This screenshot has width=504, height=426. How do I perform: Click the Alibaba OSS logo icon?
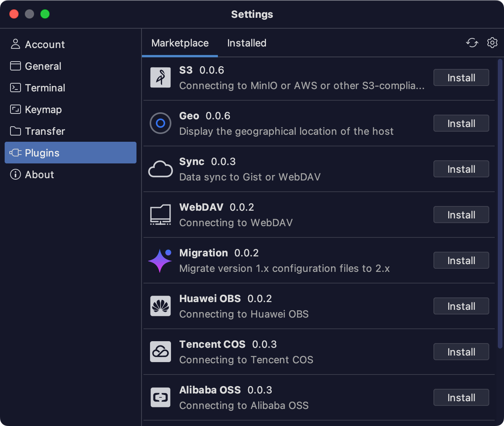click(x=161, y=397)
